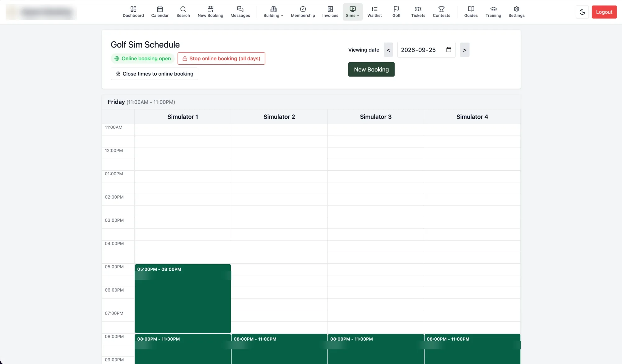This screenshot has height=364, width=622.
Task: Open the Simulator 1 05:00PM - 08:00PM booking
Action: tap(183, 298)
